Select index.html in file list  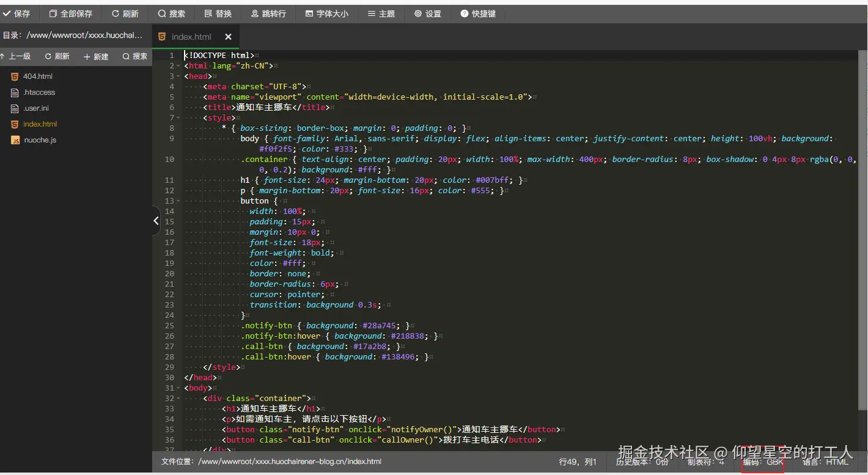click(x=40, y=124)
